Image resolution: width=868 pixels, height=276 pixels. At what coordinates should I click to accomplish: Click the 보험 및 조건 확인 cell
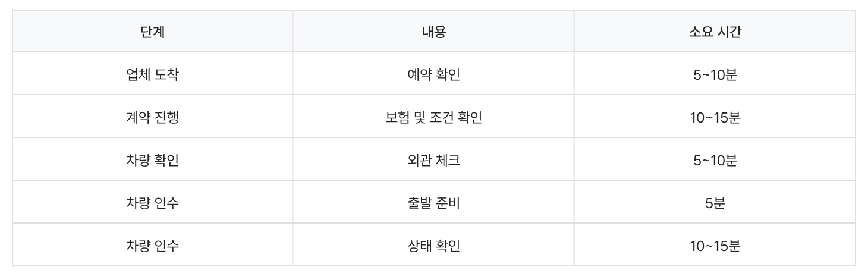(433, 117)
